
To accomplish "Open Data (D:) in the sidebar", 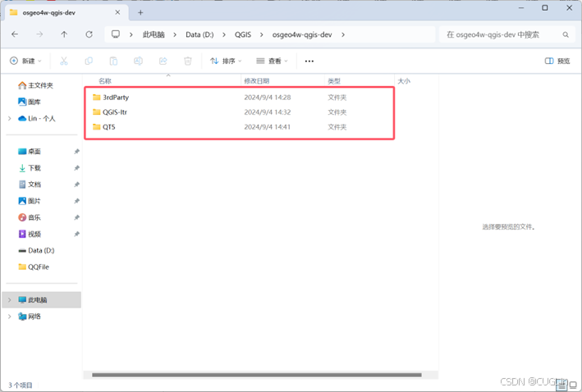I will [36, 250].
